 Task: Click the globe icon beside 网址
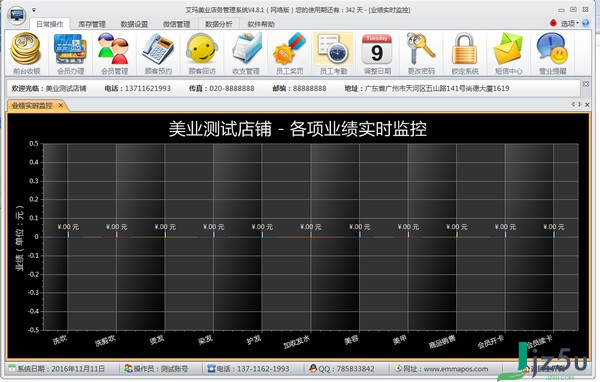tap(398, 368)
